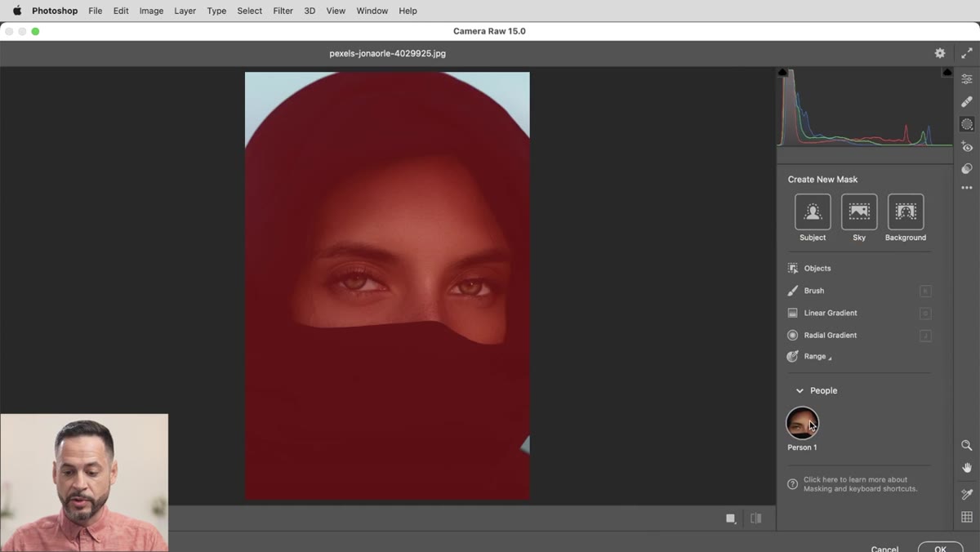Toggle the grid overlay icon
This screenshot has width=980, height=552.
(x=967, y=517)
